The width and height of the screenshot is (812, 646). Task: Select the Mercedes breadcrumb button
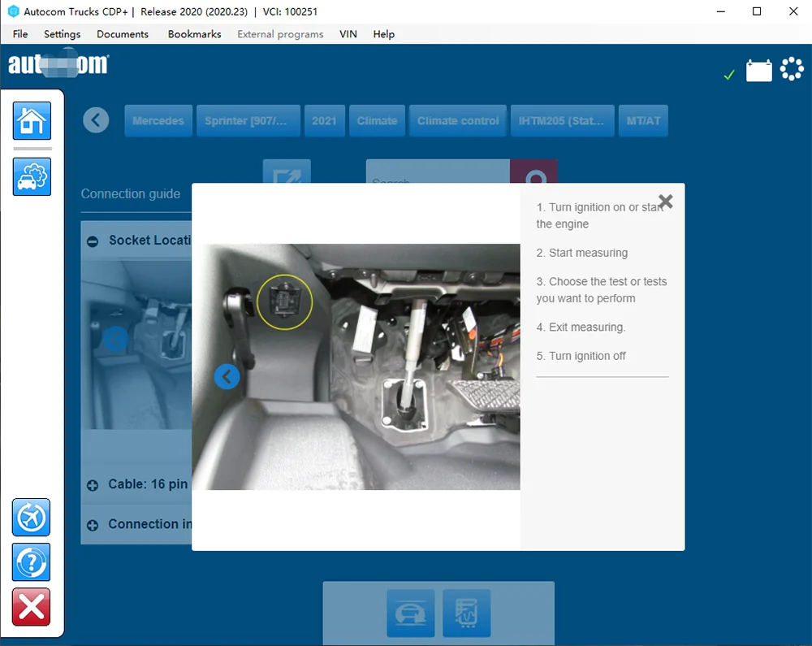click(x=158, y=120)
